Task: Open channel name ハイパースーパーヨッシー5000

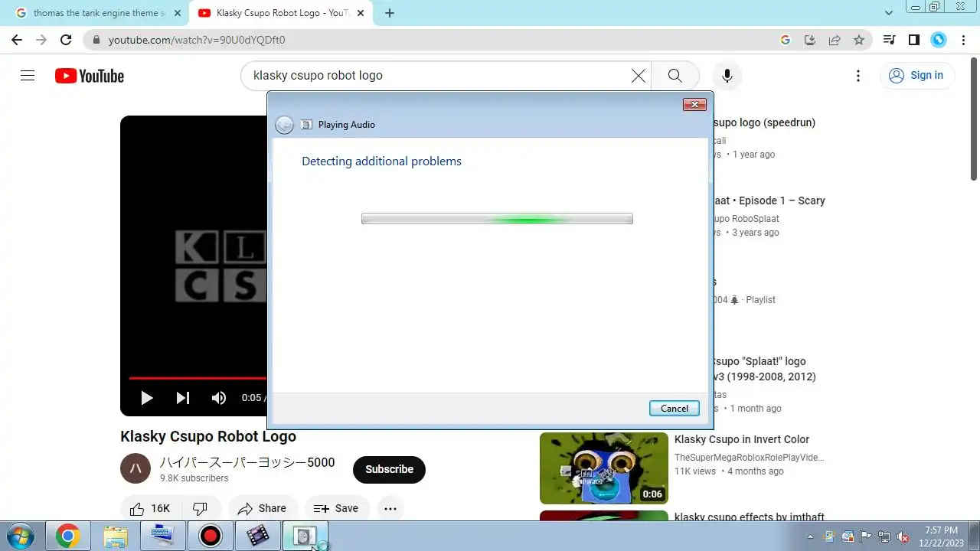Action: click(x=247, y=462)
